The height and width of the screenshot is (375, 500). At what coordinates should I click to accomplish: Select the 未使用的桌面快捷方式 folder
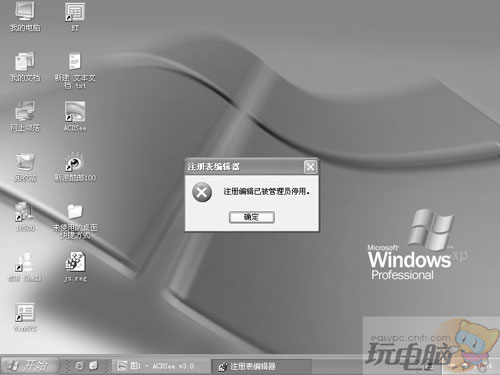pos(75,221)
